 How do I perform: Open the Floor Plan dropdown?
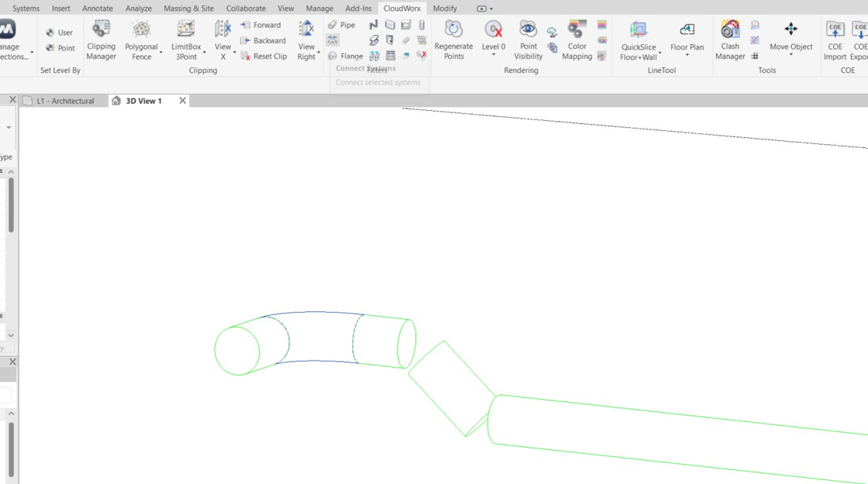point(687,55)
